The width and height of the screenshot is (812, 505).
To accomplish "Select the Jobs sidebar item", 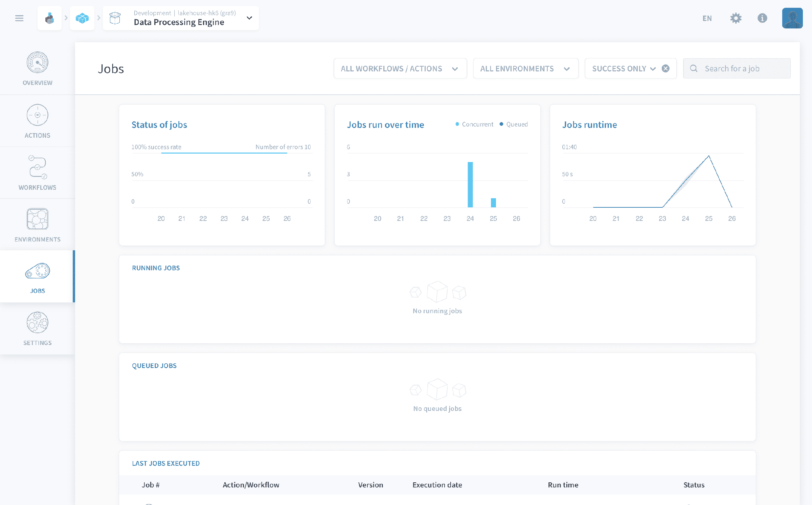I will (x=38, y=277).
